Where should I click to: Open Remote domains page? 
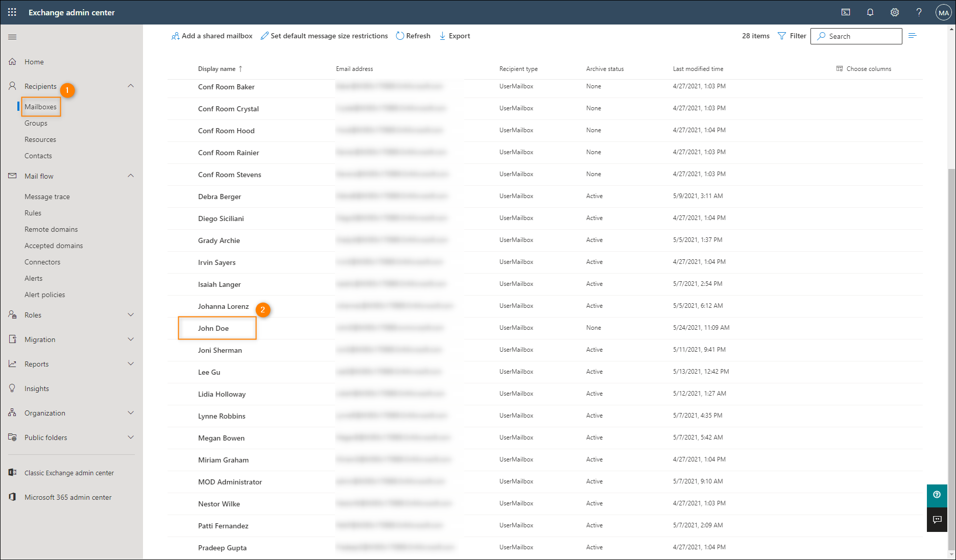[51, 229]
